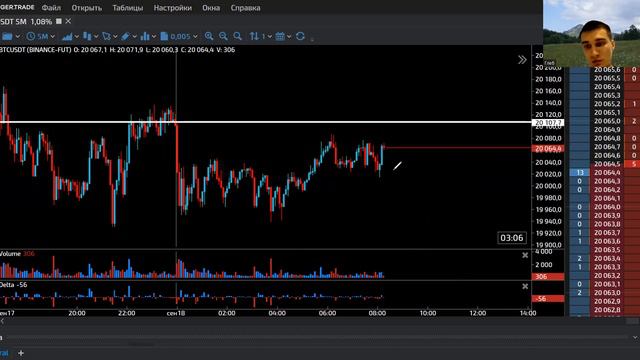Click order book price row 20 064,5

(x=607, y=164)
